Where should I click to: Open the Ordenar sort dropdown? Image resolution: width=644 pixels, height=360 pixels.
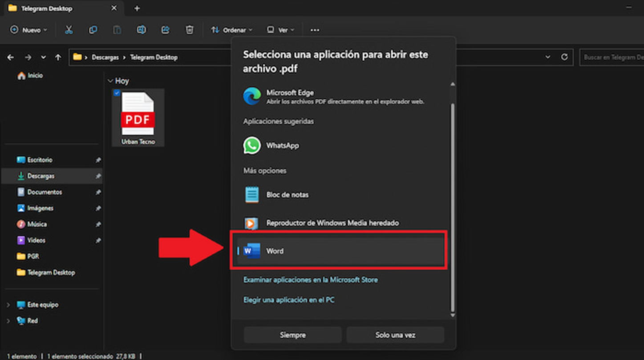coord(232,30)
